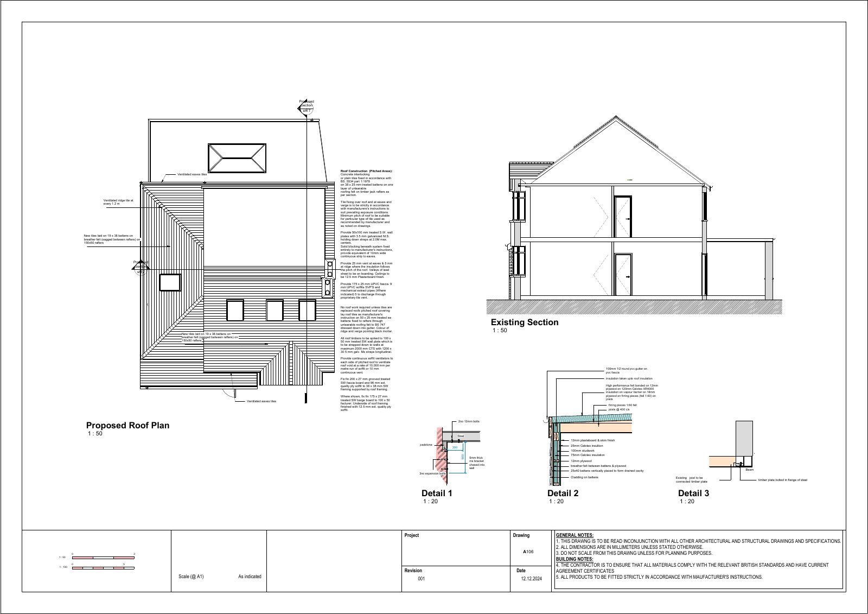Image resolution: width=868 pixels, height=614 pixels.
Task: Click the "1 : 20" scale under Detail 2
Action: coord(556,502)
